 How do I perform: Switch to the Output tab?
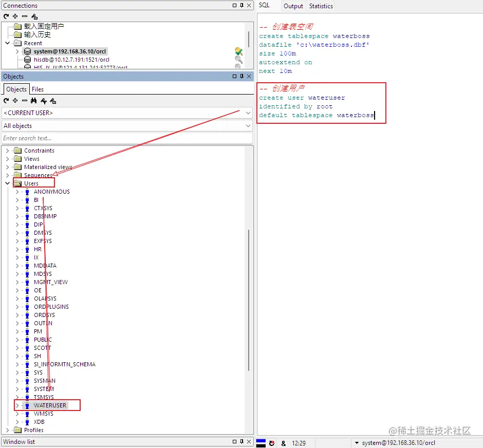(x=293, y=6)
